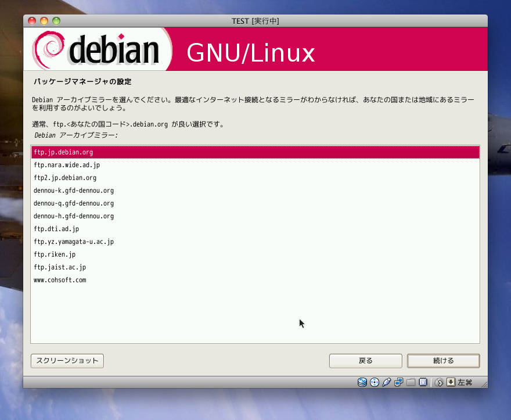The image size is (511, 420).
Task: Click the 続ける continue button
Action: 444,361
